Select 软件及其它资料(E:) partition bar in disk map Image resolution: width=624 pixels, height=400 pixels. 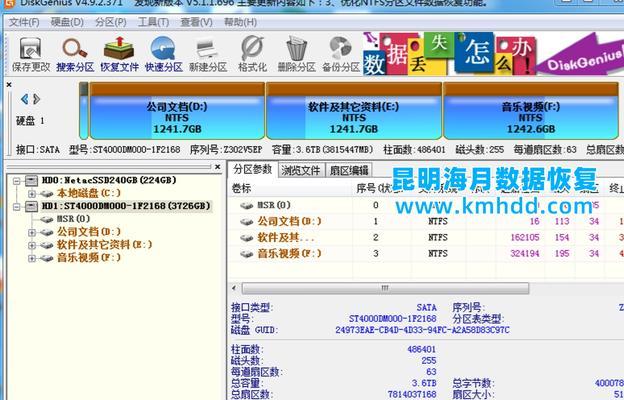354,111
